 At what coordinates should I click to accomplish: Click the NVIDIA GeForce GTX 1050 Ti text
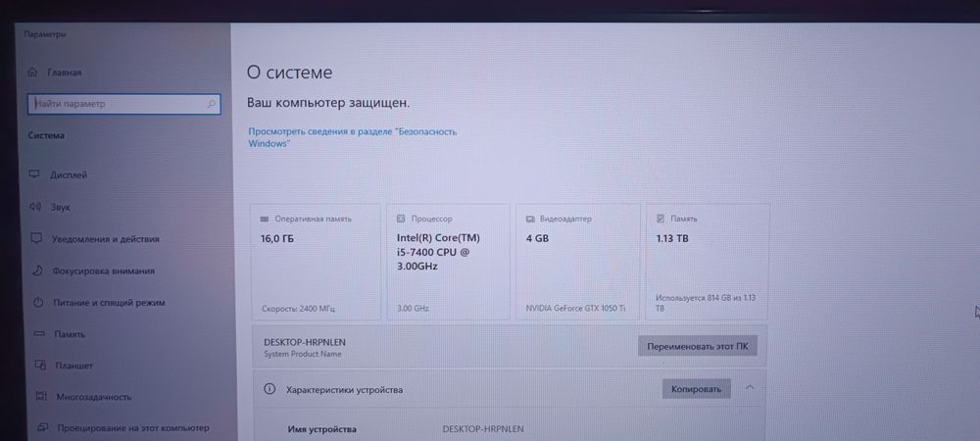point(576,309)
